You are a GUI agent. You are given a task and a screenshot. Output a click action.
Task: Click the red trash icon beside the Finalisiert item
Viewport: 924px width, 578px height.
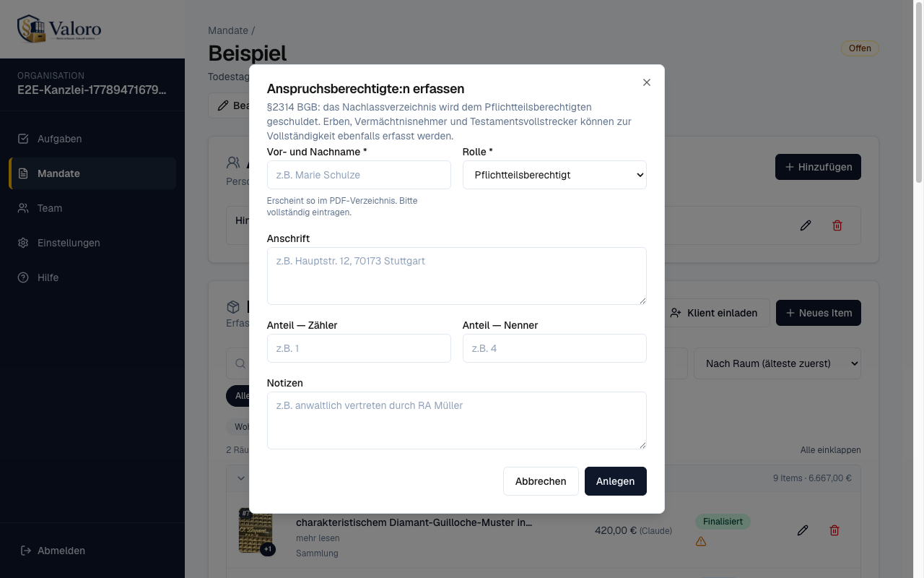coord(834,530)
